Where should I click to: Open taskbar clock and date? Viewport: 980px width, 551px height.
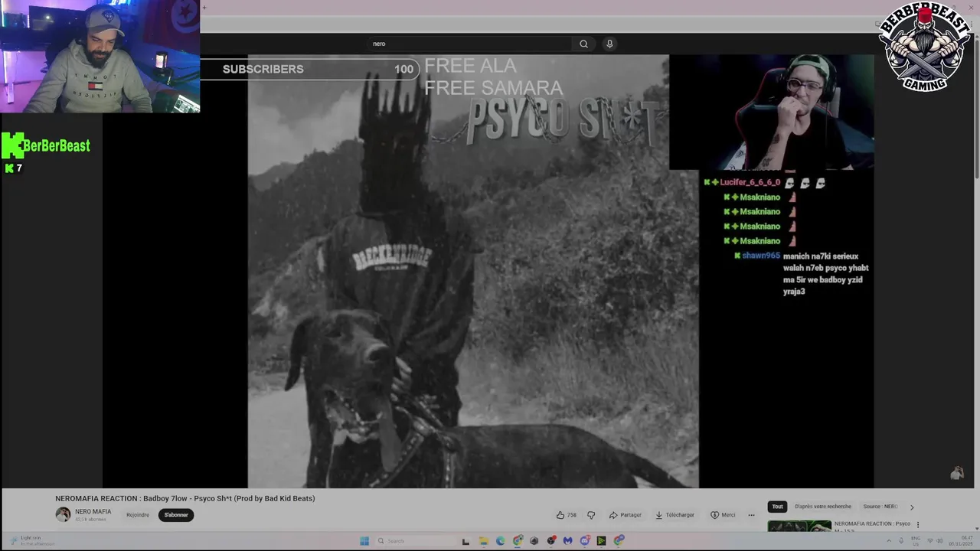[x=960, y=541]
